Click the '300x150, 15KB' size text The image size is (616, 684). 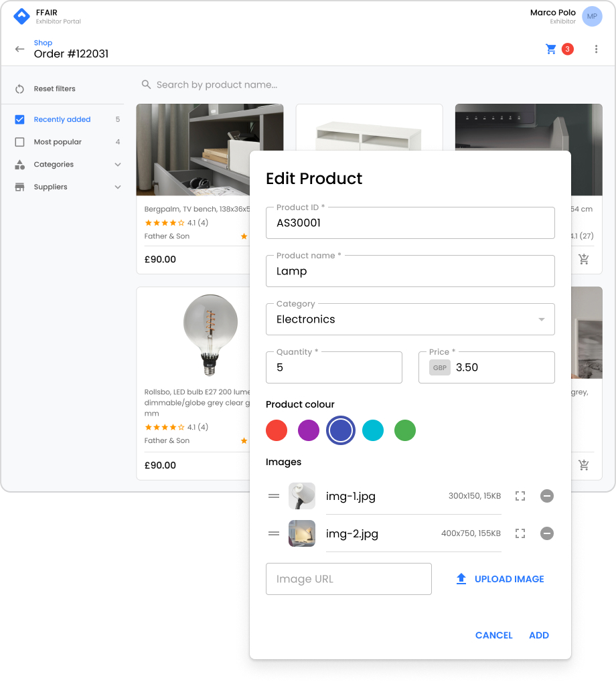tap(475, 496)
